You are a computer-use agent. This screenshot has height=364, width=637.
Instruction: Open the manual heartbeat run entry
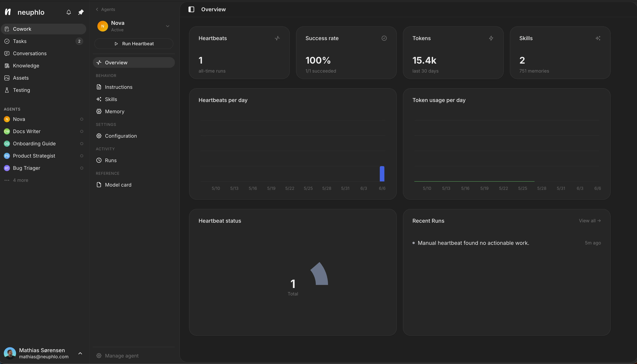[507, 243]
